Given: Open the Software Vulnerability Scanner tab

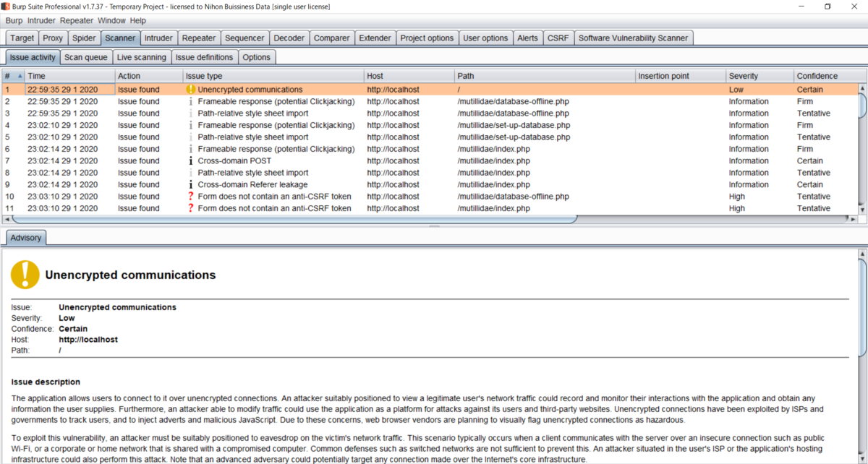Looking at the screenshot, I should tap(633, 38).
